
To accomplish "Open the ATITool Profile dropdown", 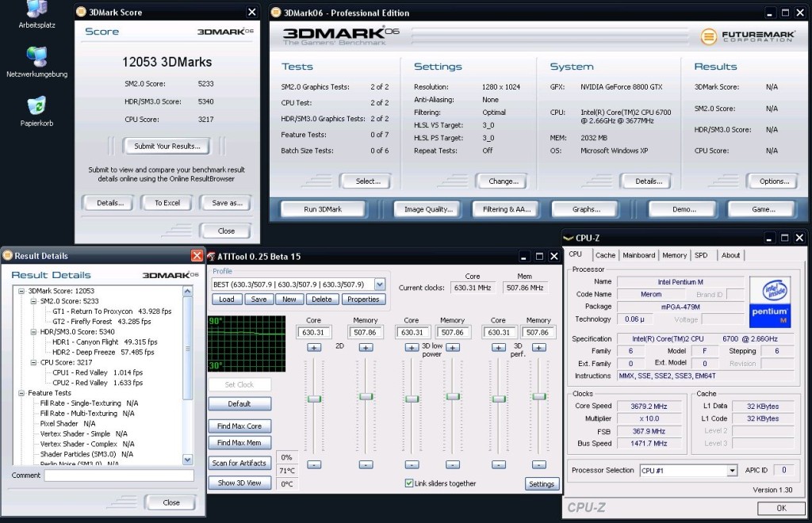I will [x=380, y=284].
